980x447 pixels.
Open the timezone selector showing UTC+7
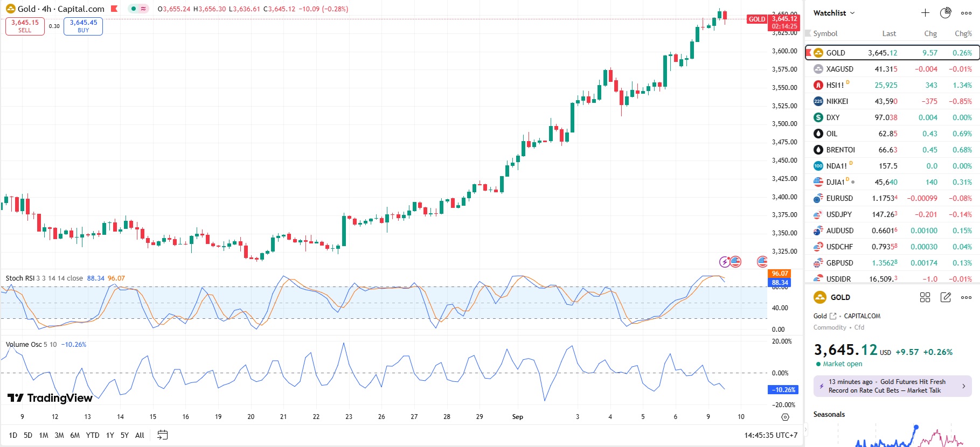770,435
